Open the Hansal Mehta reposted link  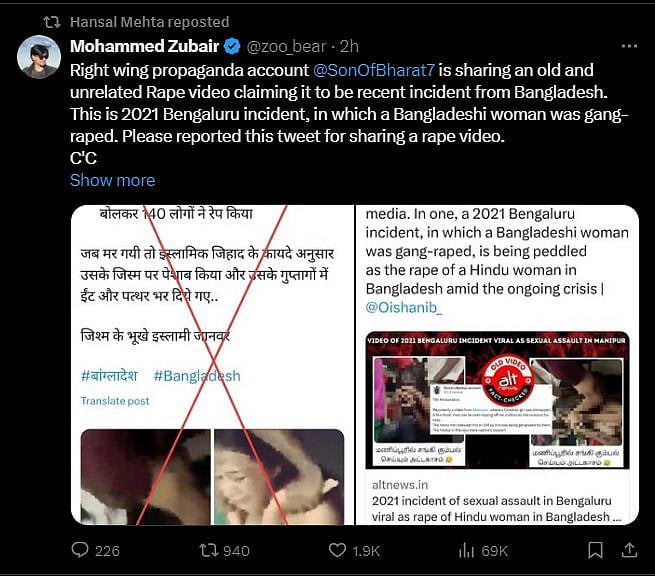149,21
